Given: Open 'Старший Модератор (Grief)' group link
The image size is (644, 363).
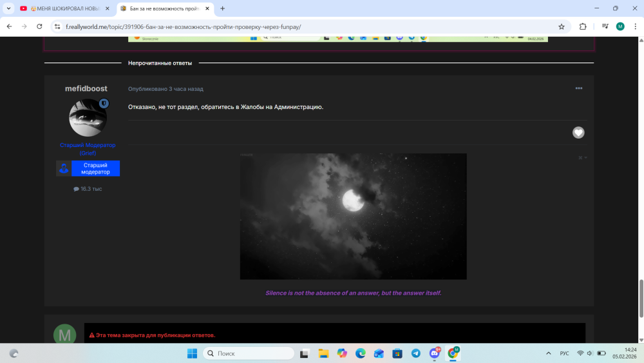Looking at the screenshot, I should point(88,149).
